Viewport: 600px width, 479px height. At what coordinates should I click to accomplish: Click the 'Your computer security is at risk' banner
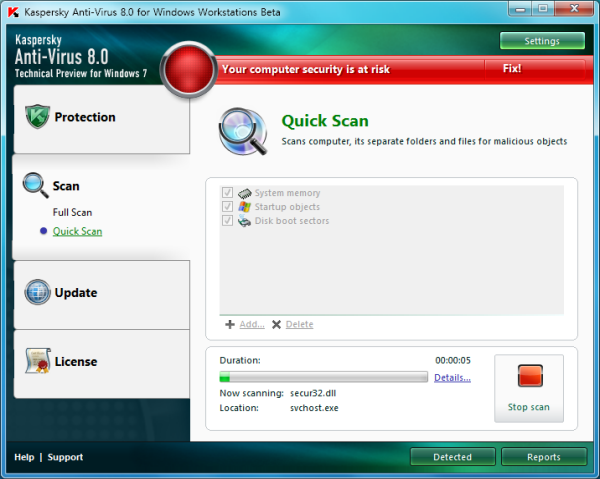click(306, 69)
